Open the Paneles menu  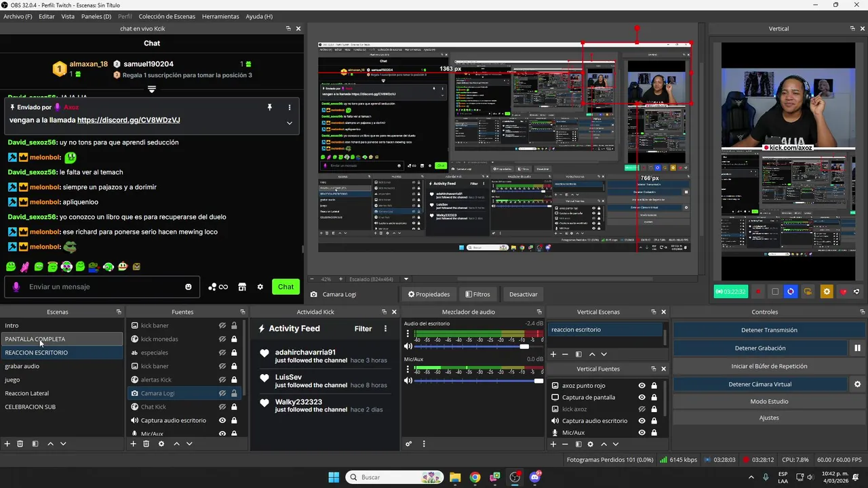(96, 16)
